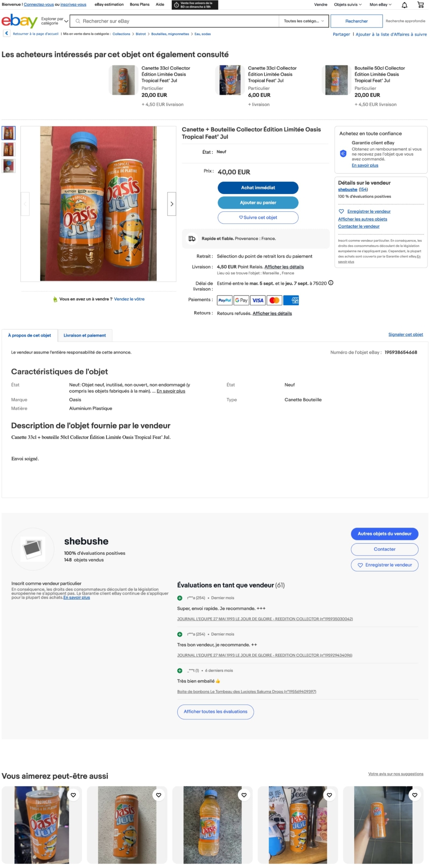This screenshot has width=430, height=868.
Task: Switch to Livraison et paiement tab
Action: click(85, 335)
